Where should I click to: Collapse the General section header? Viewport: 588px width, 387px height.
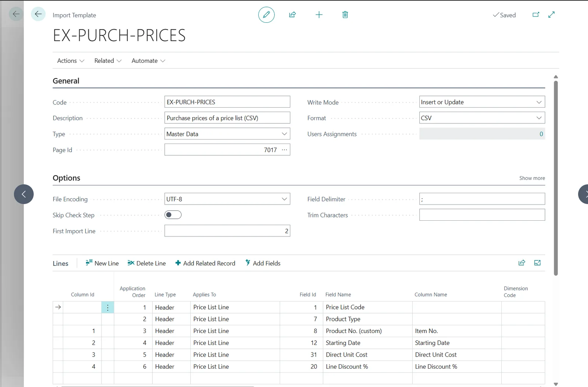point(66,81)
